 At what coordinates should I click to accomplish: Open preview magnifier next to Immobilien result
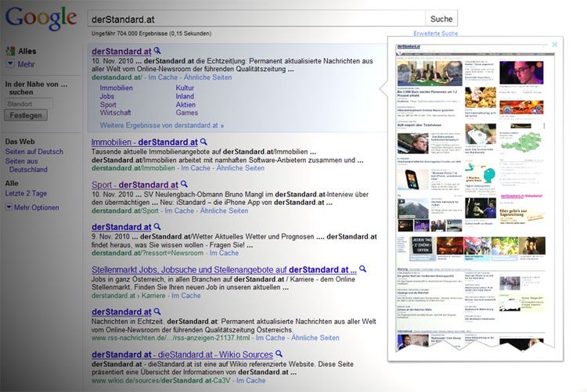203,142
